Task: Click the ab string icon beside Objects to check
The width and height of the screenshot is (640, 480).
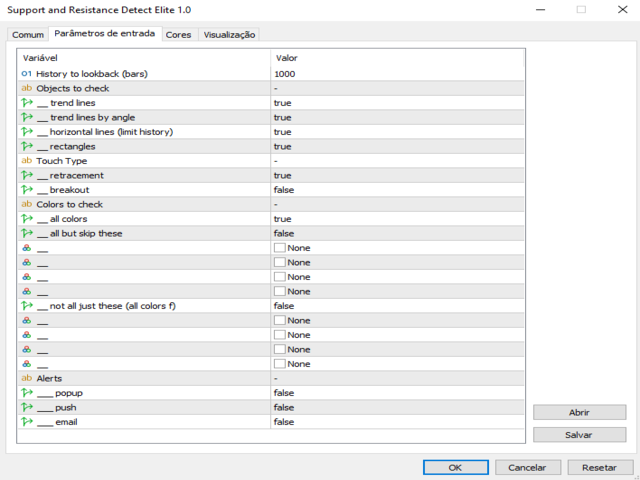Action: 27,88
